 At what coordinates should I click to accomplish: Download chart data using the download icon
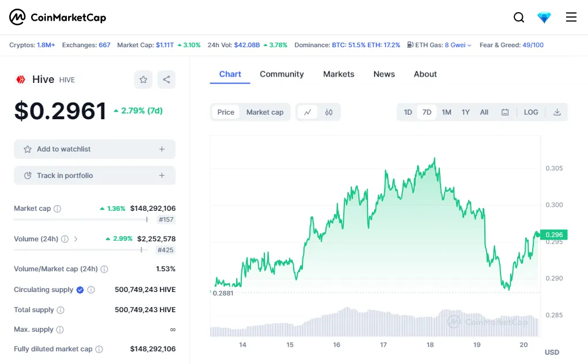[557, 112]
